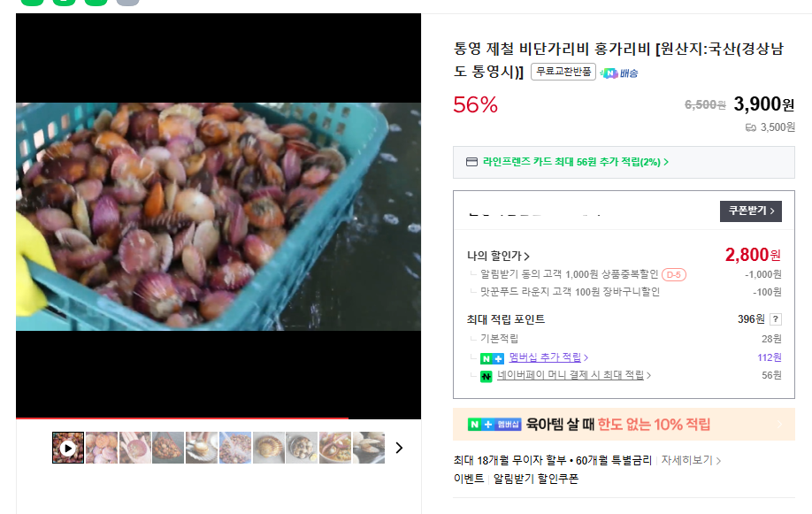This screenshot has width=812, height=514.
Task: Click the play icon on video thumbnail
Action: [x=68, y=449]
